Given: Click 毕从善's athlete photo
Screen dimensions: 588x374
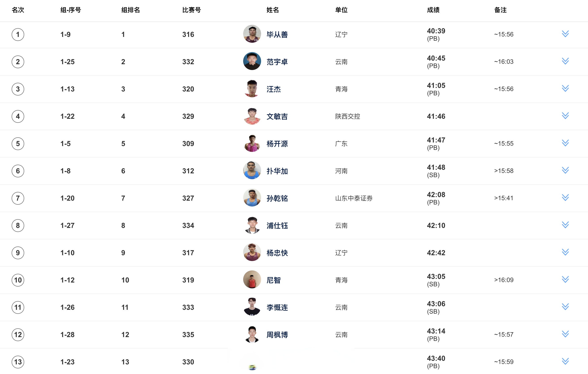Looking at the screenshot, I should tap(252, 34).
